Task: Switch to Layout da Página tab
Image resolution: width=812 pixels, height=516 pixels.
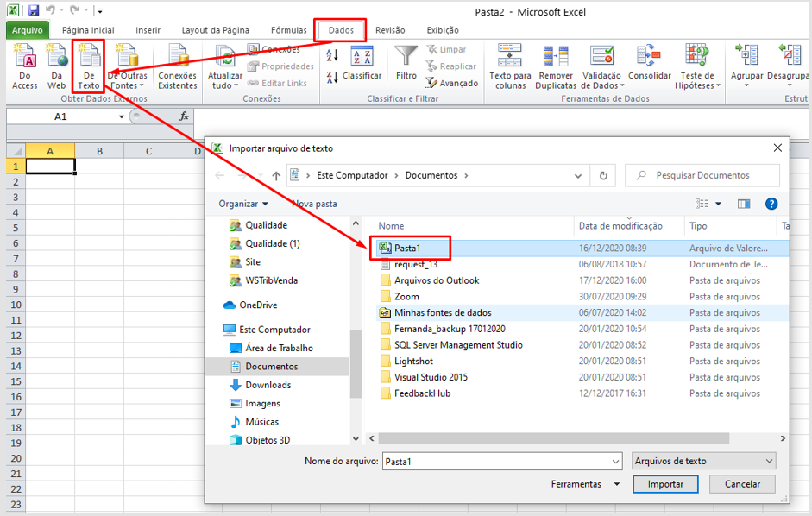Action: point(216,30)
